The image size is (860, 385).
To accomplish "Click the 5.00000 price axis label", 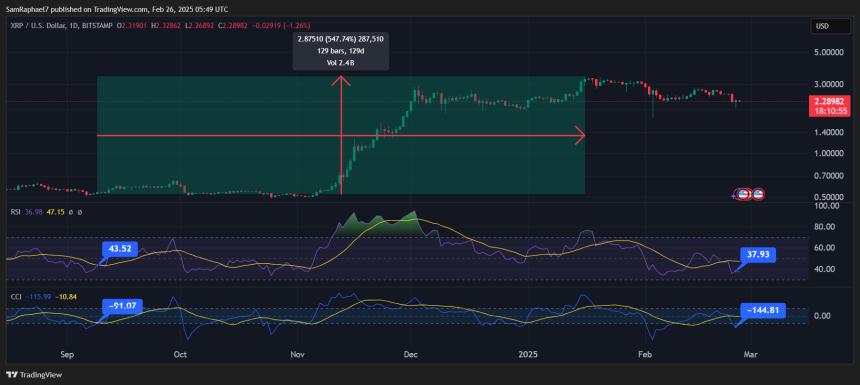I will click(x=828, y=52).
